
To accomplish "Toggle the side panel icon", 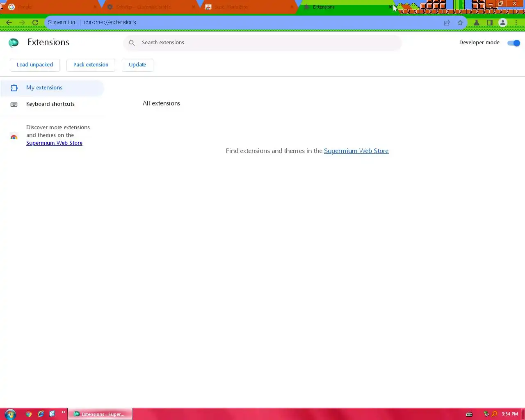I will click(490, 23).
